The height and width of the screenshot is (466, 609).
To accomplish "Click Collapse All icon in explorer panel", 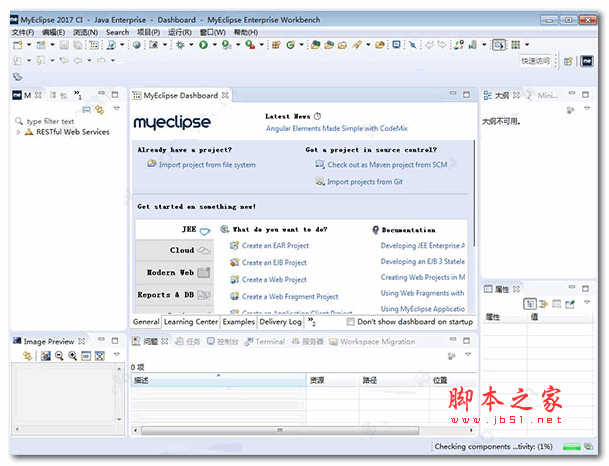I will (87, 110).
